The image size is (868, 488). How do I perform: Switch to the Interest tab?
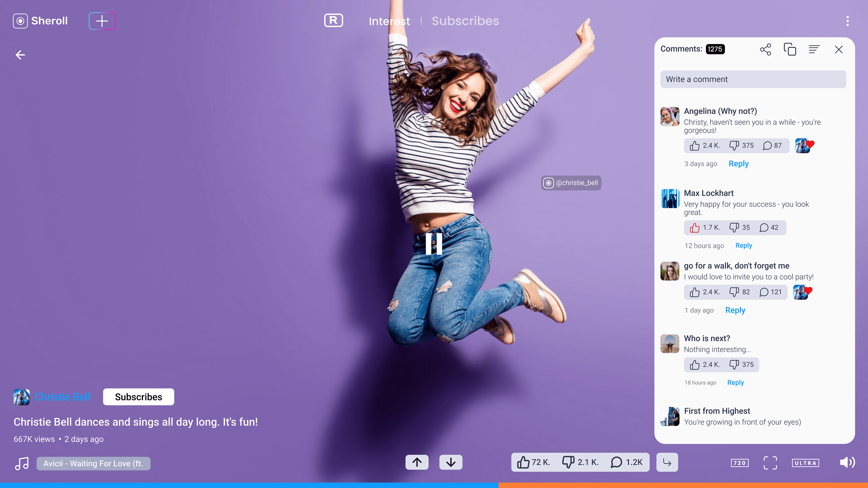pos(389,21)
